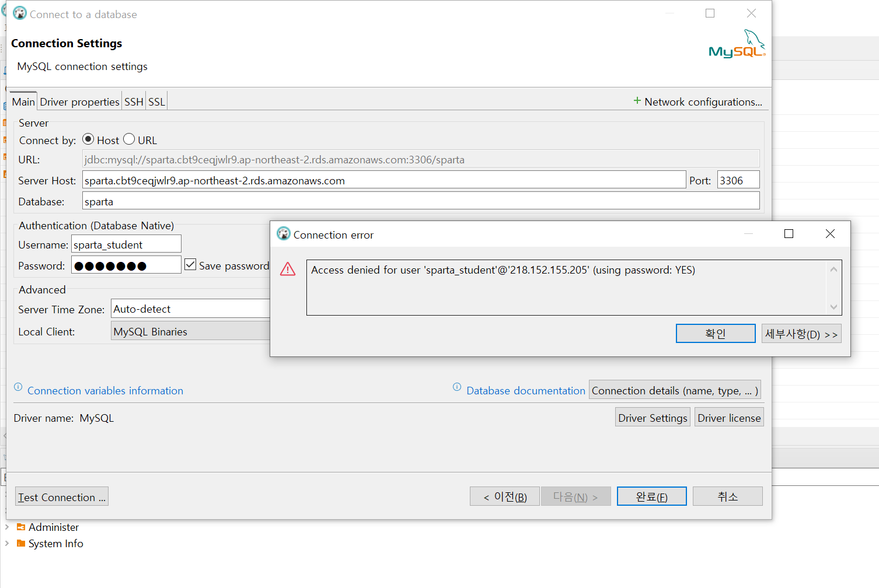This screenshot has height=588, width=879.
Task: Open the Driver properties tab
Action: tap(79, 101)
